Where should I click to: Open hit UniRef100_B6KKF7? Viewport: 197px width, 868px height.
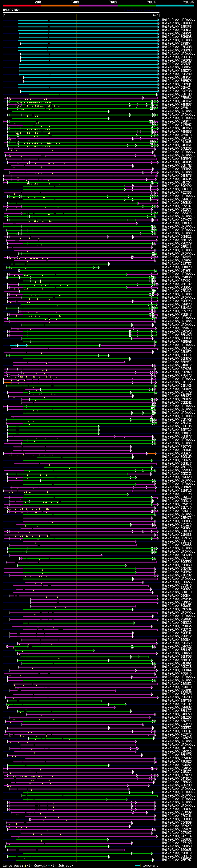coord(177,396)
